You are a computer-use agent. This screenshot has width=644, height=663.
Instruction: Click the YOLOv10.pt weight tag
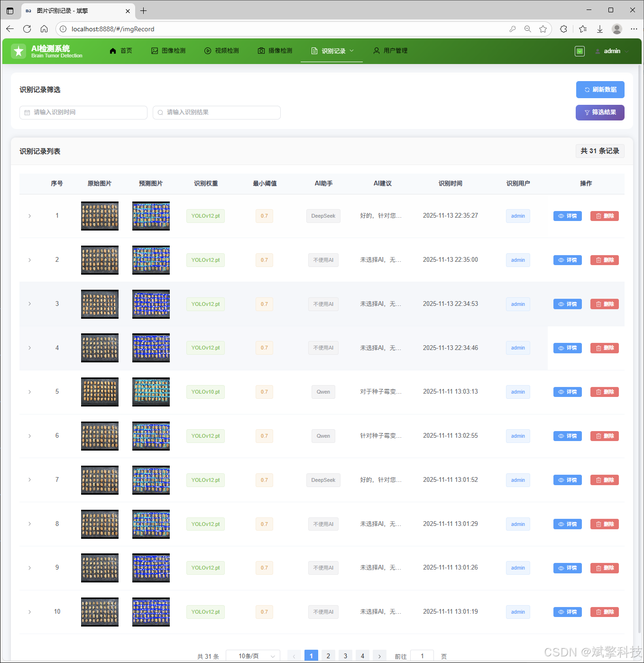pos(205,392)
